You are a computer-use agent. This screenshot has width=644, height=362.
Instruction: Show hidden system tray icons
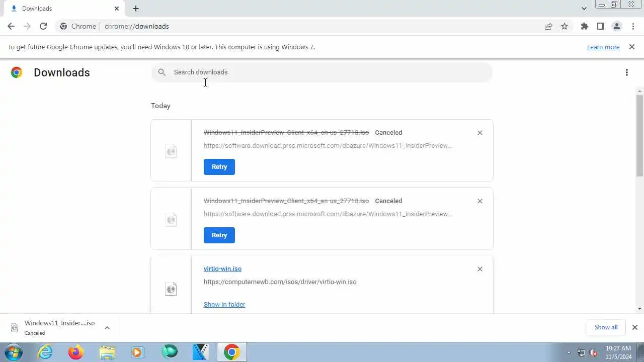coord(569,353)
